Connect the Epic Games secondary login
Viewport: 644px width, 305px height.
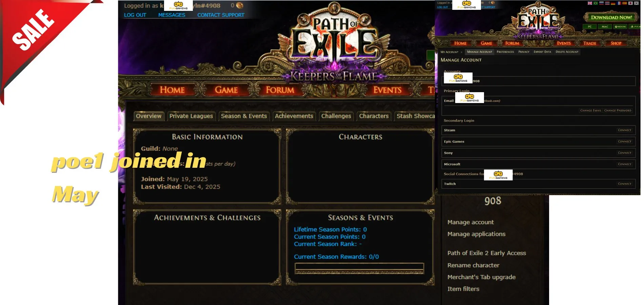click(x=625, y=141)
